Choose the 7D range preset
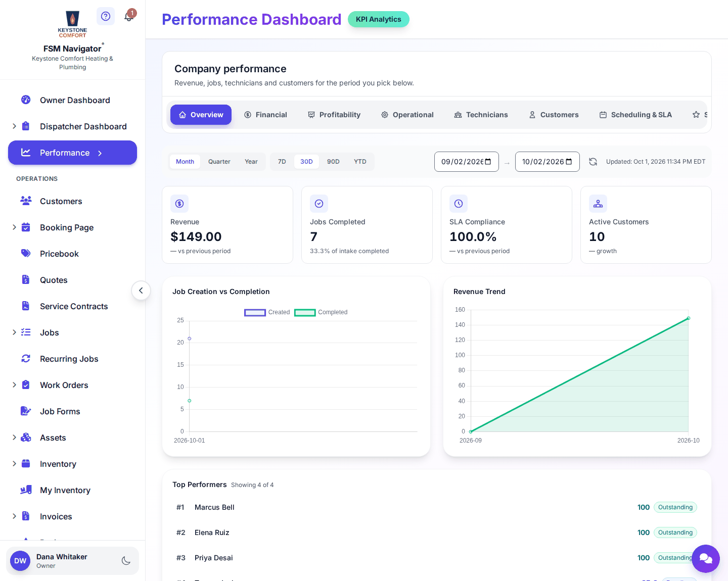The width and height of the screenshot is (728, 581). (x=282, y=162)
